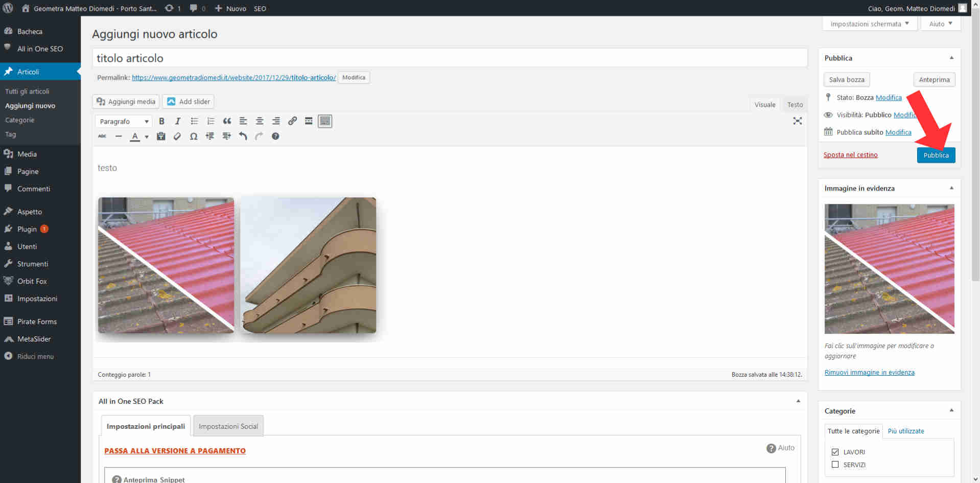Viewport: 980px width, 483px height.
Task: Align text right
Action: coord(276,121)
